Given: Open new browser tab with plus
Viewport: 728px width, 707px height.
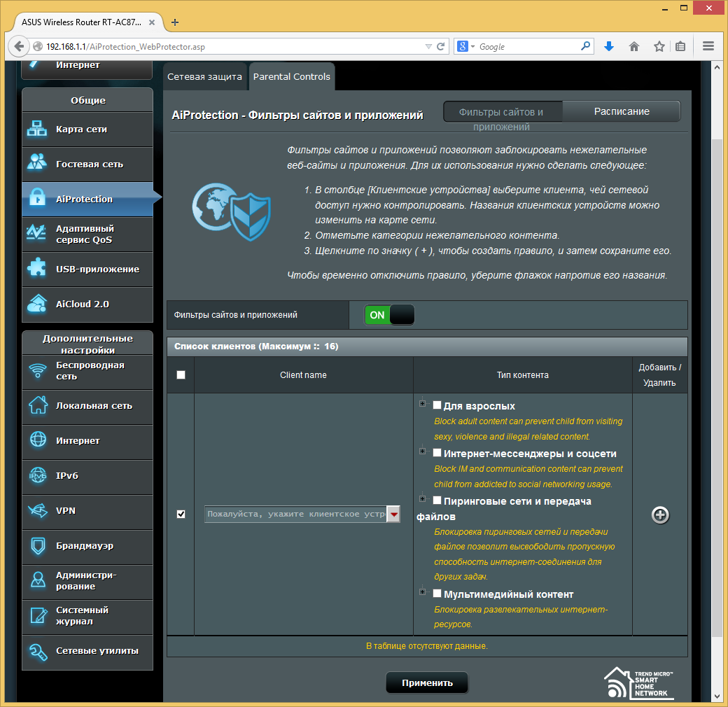Looking at the screenshot, I should 175,22.
